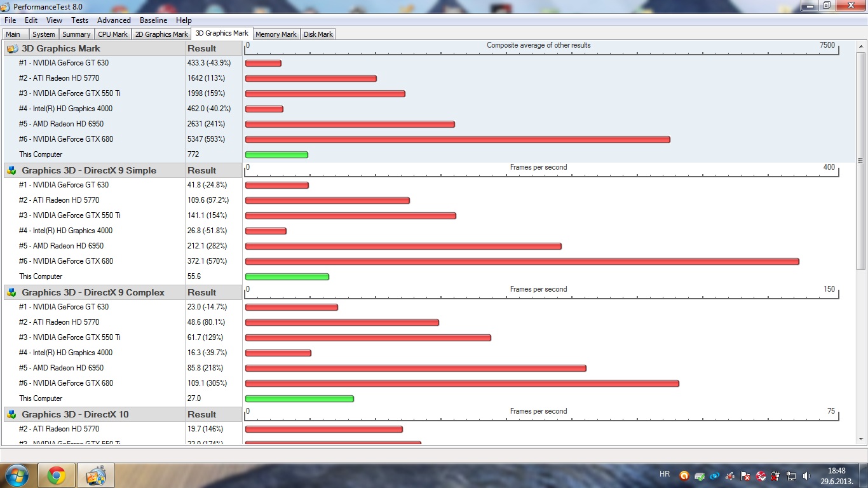Select the 2631 (241%) result value
Viewport: 868px width, 488px height.
pyautogui.click(x=206, y=124)
